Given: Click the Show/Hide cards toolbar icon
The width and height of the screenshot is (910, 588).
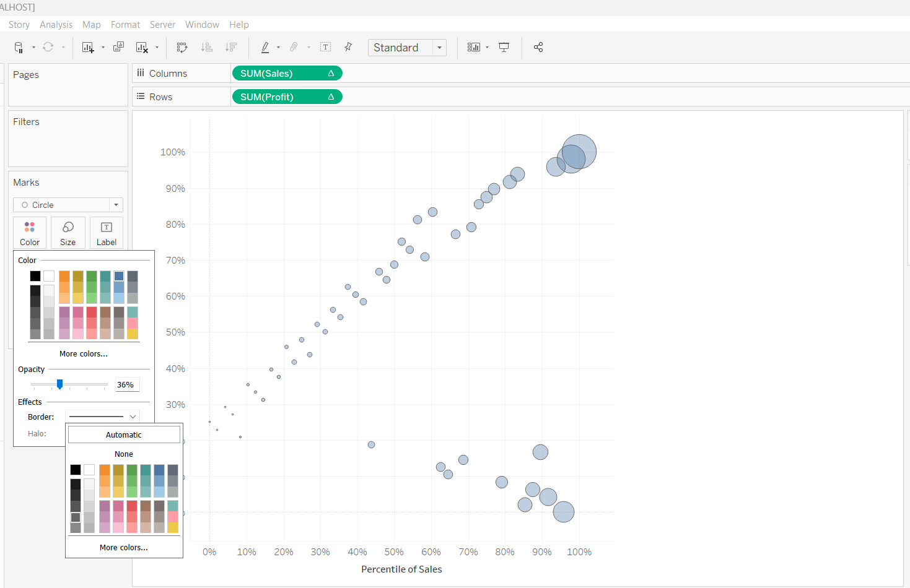Looking at the screenshot, I should tap(474, 48).
